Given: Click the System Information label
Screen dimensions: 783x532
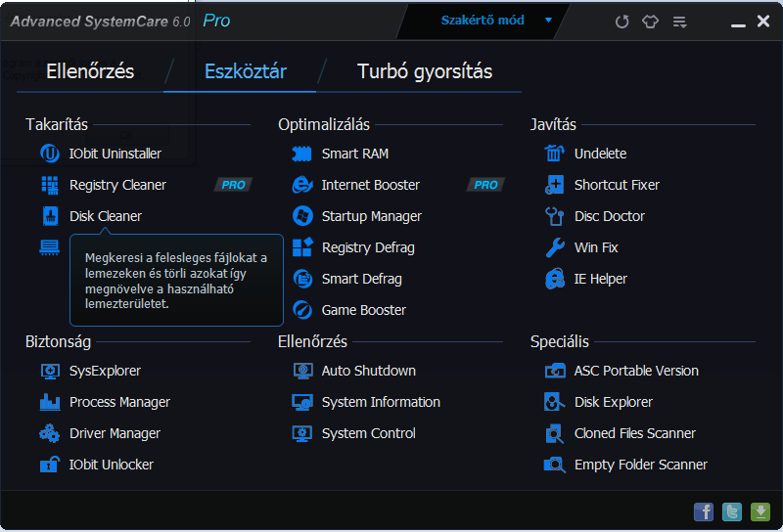Looking at the screenshot, I should tap(381, 402).
